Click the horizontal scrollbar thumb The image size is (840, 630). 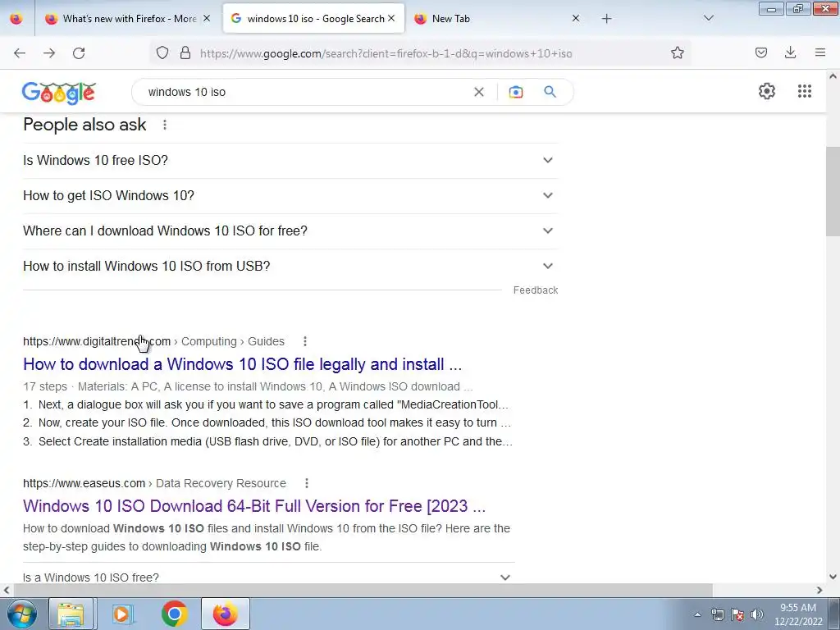click(362, 590)
